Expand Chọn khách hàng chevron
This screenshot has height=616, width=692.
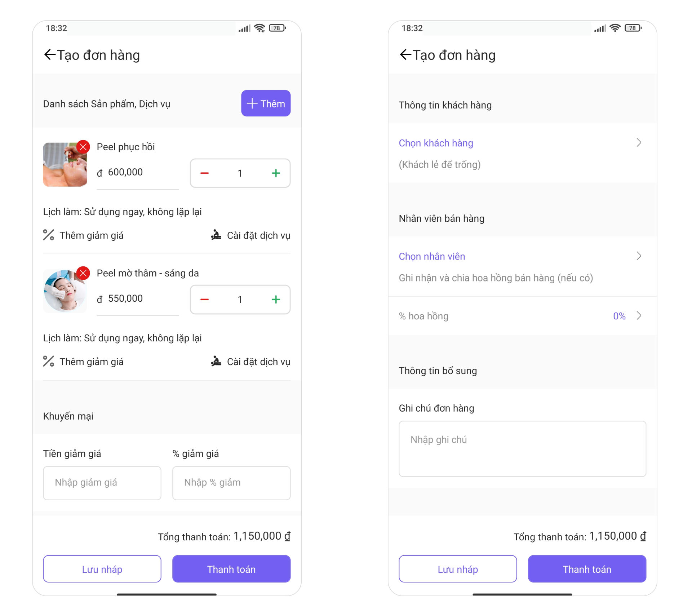click(639, 143)
